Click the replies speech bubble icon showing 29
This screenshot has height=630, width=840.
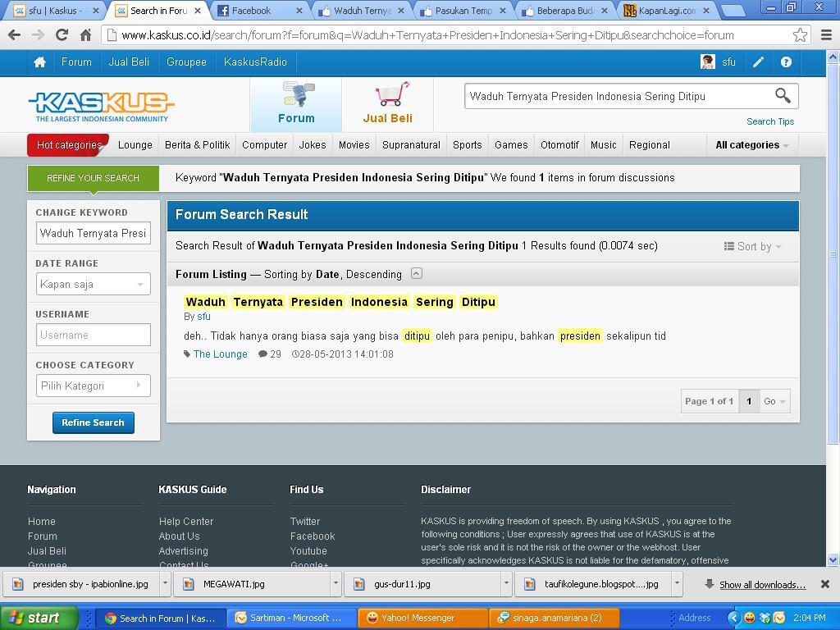(x=263, y=354)
